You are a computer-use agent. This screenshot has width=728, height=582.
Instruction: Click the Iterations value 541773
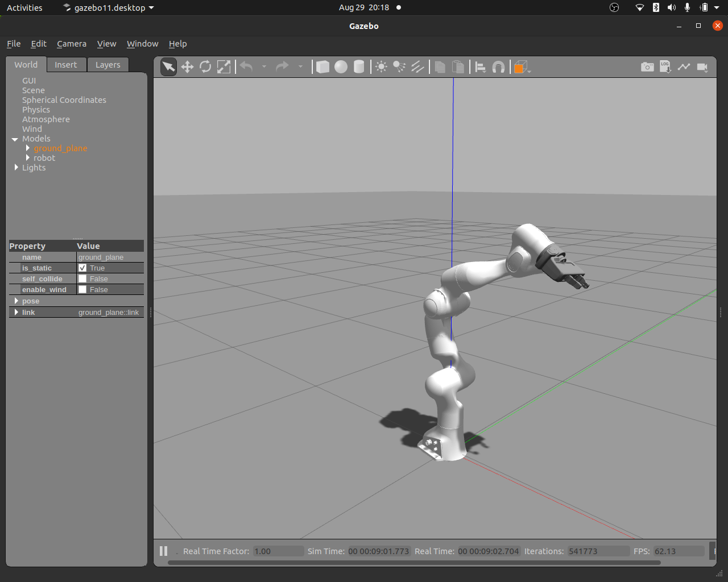[598, 551]
